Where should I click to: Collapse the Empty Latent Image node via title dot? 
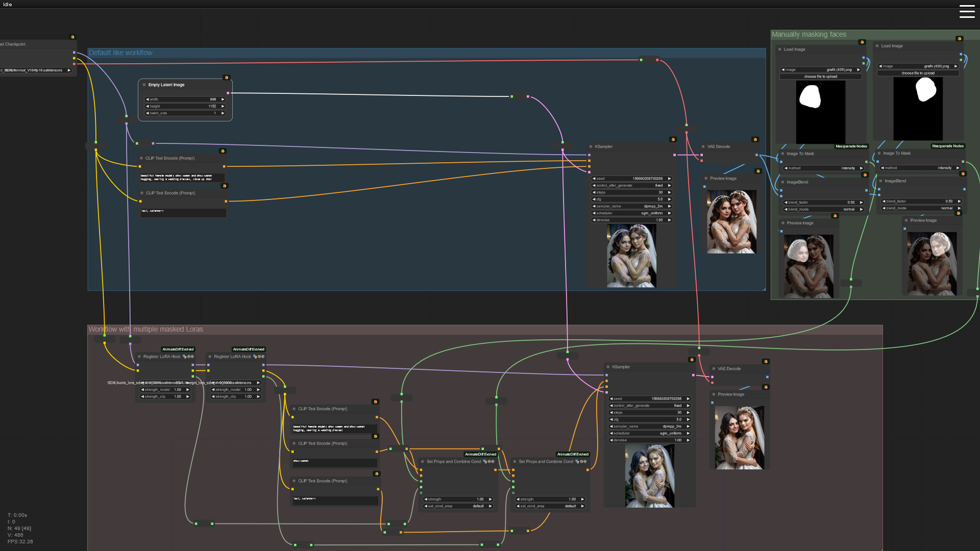coord(144,85)
